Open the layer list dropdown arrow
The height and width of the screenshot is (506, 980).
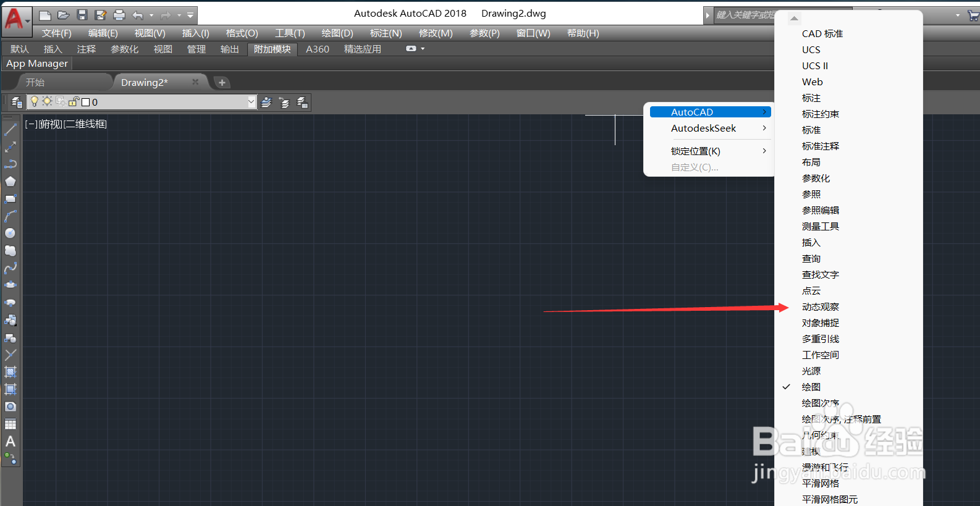coord(251,102)
